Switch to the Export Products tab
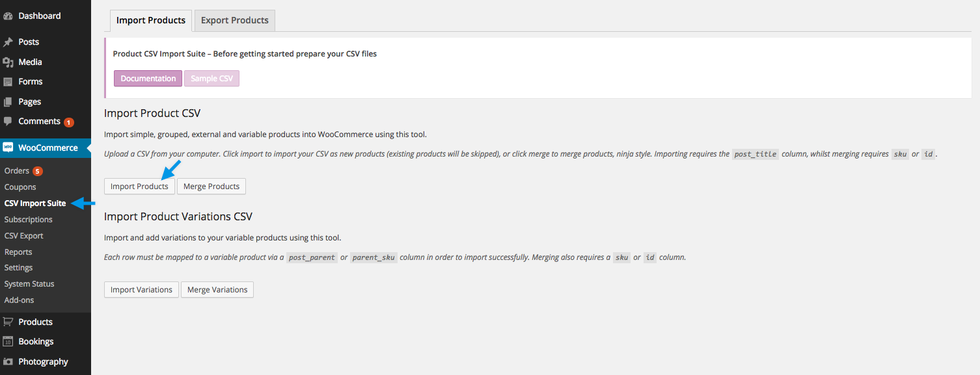The height and width of the screenshot is (375, 980). 234,20
